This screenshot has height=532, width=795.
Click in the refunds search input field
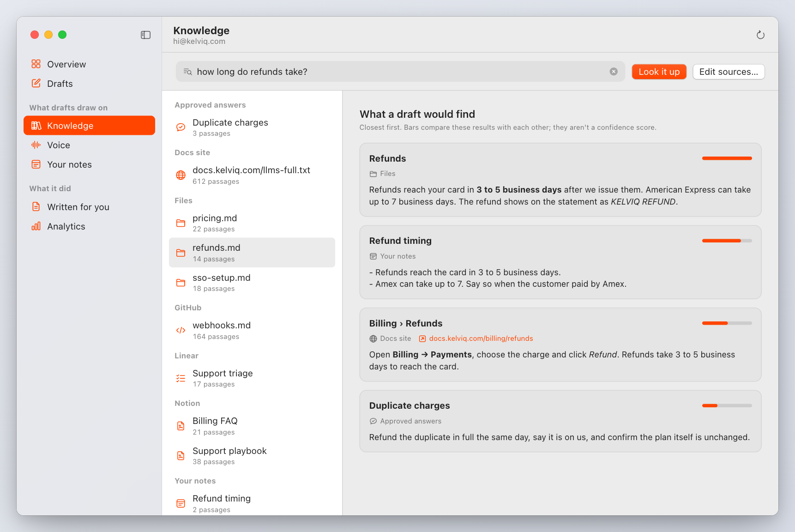pyautogui.click(x=400, y=72)
